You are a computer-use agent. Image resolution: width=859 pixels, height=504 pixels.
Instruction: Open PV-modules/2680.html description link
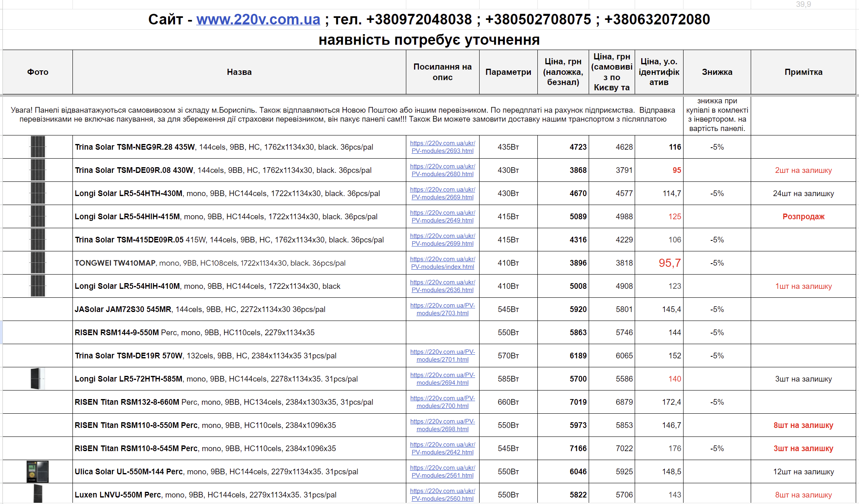tap(443, 170)
